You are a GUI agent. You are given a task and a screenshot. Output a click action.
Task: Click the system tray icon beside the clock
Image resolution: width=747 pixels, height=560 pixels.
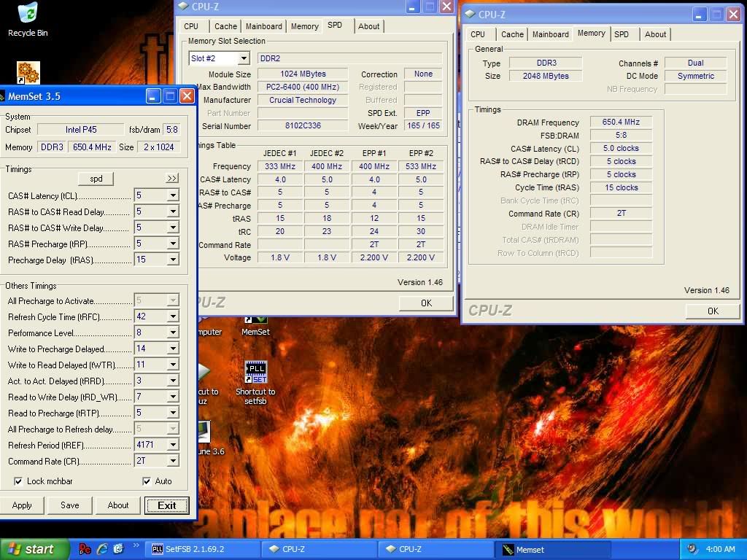tap(692, 549)
